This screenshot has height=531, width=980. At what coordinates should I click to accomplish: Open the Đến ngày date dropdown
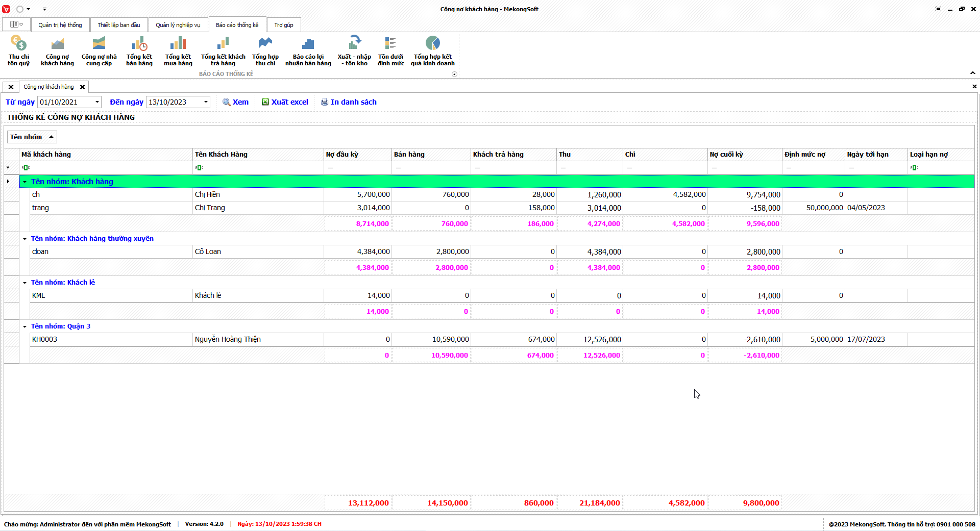(206, 102)
